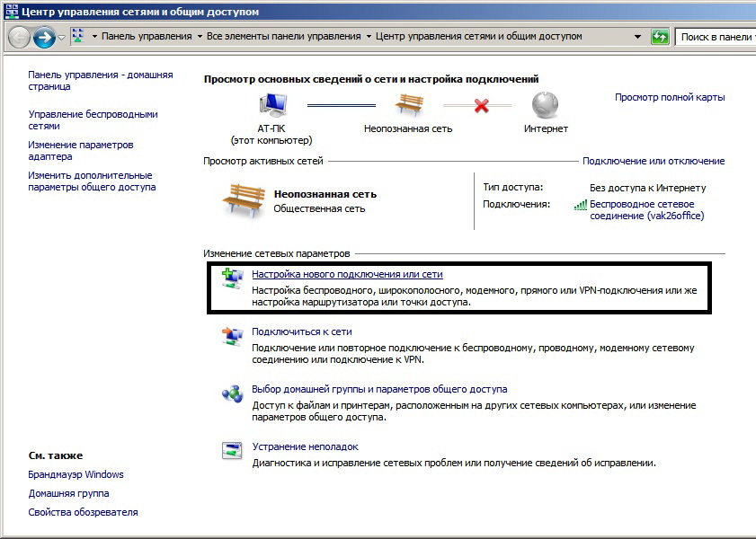Expand dropdown arrow after 'Панель управления'

(x=200, y=37)
